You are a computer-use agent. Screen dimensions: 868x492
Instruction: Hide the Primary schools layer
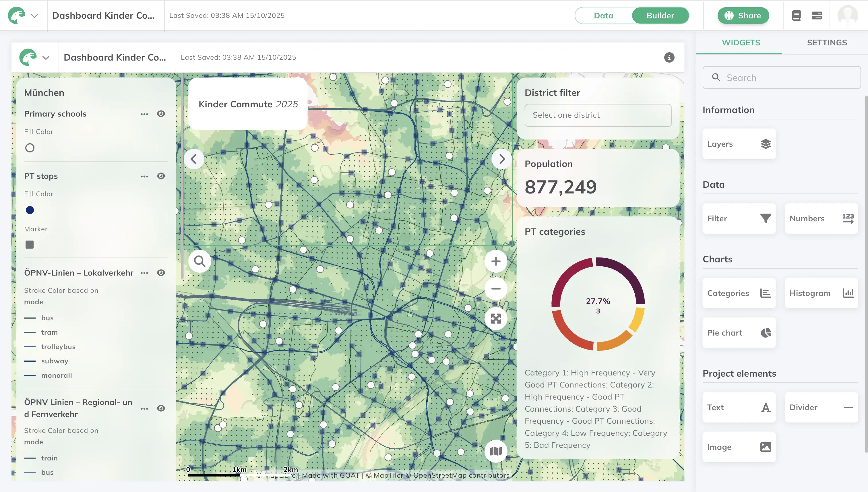[161, 114]
